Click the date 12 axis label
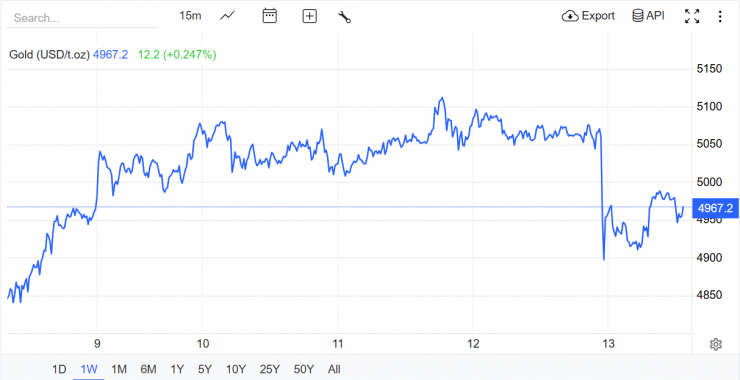This screenshot has height=380, width=740. tap(473, 344)
